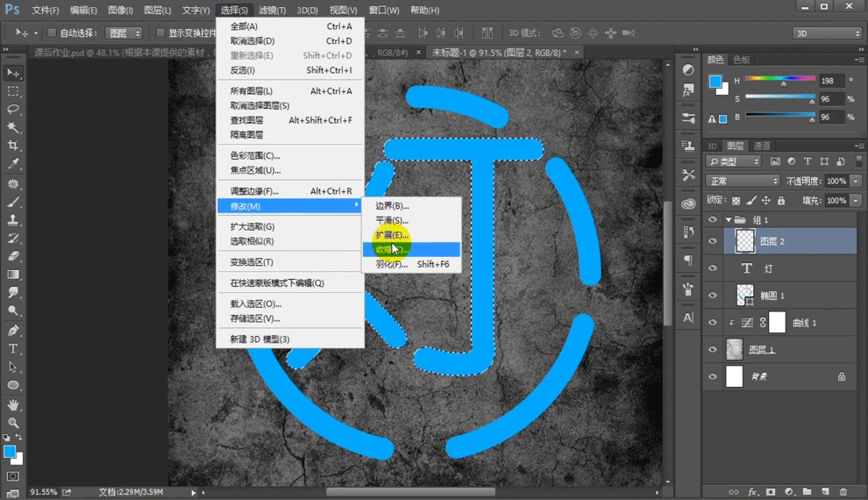The image size is (868, 500).
Task: Switch to the 通道 tab
Action: pyautogui.click(x=762, y=146)
